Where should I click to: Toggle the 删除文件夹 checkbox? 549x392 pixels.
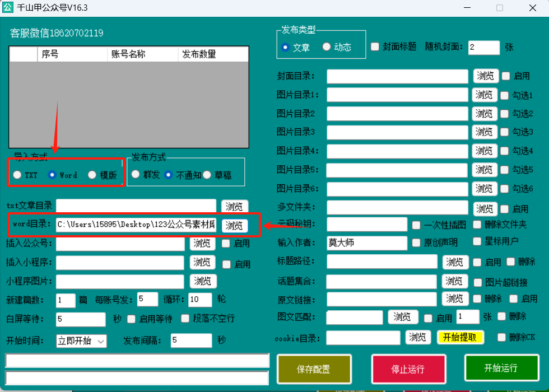[477, 225]
